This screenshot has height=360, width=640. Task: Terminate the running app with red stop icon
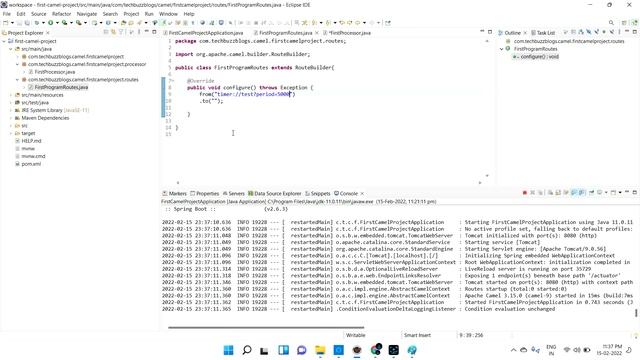point(524,193)
